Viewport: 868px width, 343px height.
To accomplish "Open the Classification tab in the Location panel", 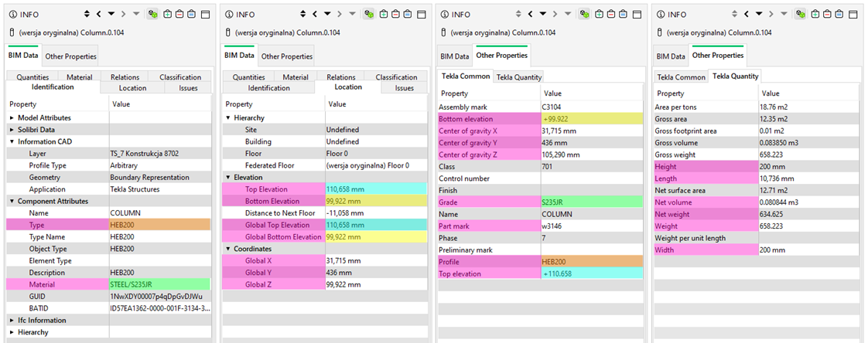I will tap(396, 77).
